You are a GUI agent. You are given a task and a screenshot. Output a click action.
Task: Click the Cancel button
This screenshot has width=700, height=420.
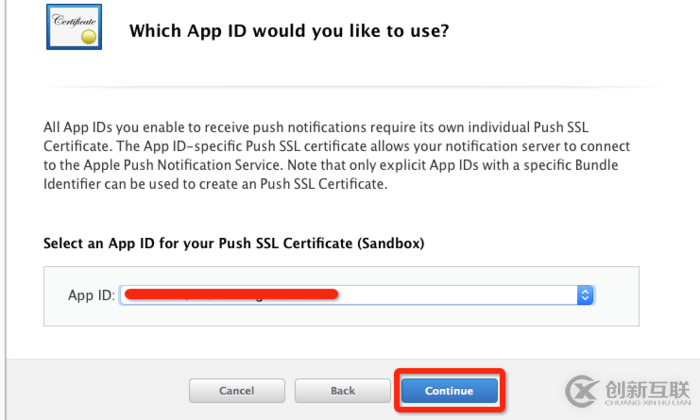237,391
